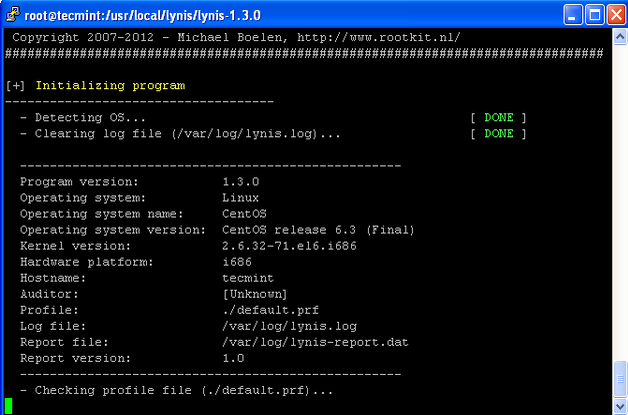Maximize the PuTTY terminal window
This screenshot has height=415, width=628.
click(594, 16)
